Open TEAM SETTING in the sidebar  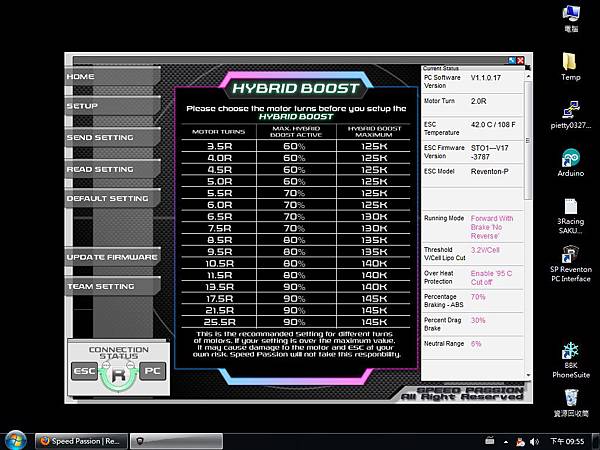click(112, 286)
